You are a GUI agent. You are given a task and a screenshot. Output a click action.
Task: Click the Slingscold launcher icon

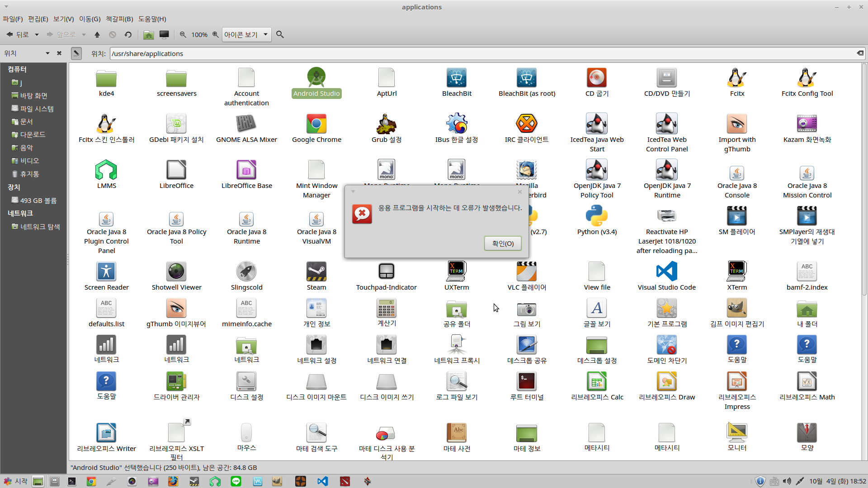click(246, 272)
